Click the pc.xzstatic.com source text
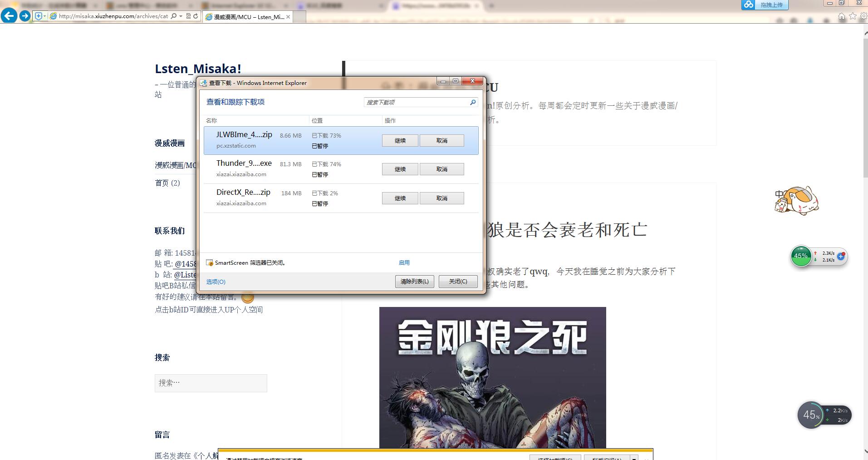Screen dimensions: 868x460 point(236,146)
